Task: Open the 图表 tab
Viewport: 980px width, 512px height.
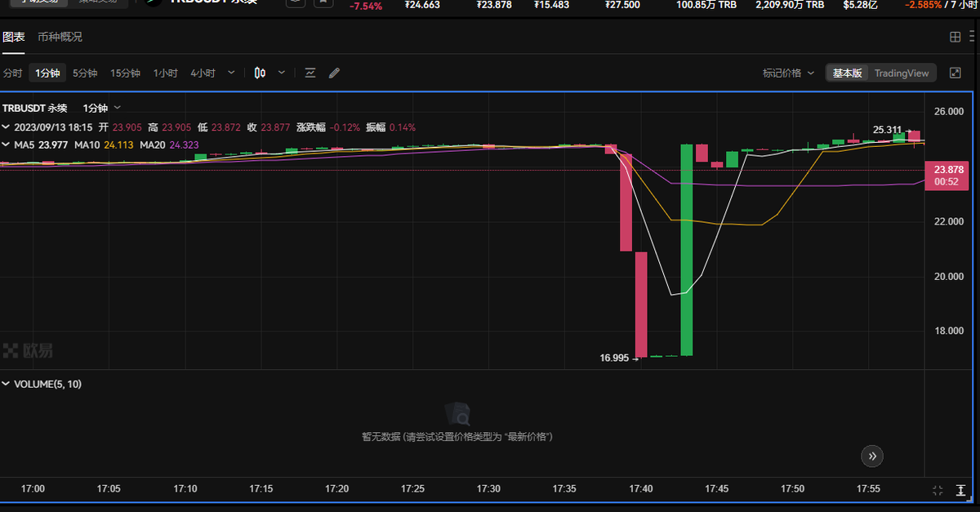Action: [13, 37]
